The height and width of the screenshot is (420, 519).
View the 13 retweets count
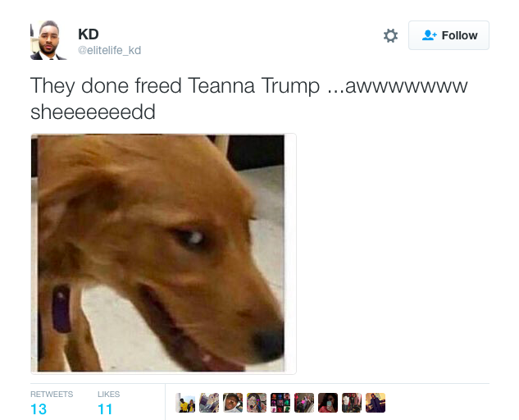click(39, 409)
